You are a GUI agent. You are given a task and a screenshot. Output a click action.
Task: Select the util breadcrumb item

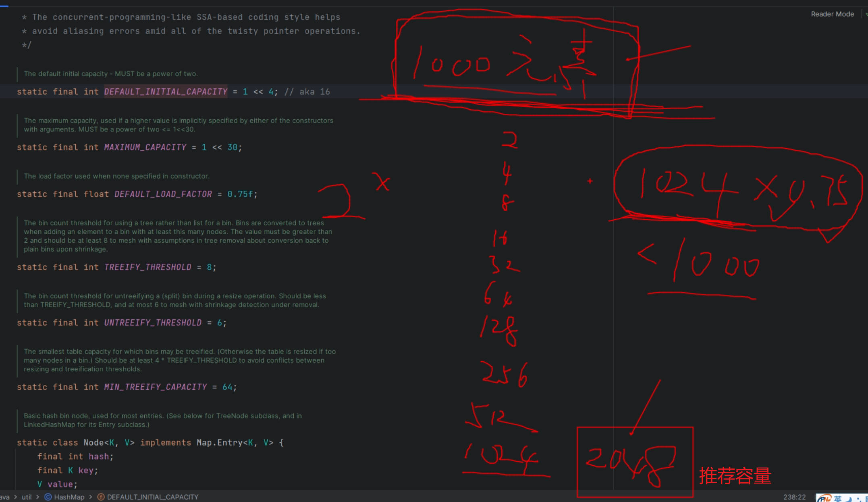click(27, 497)
